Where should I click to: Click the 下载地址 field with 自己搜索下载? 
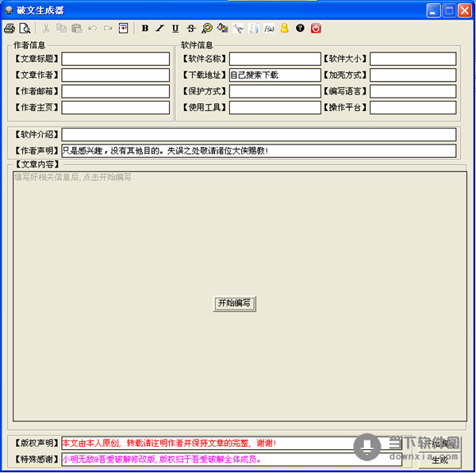[x=274, y=75]
